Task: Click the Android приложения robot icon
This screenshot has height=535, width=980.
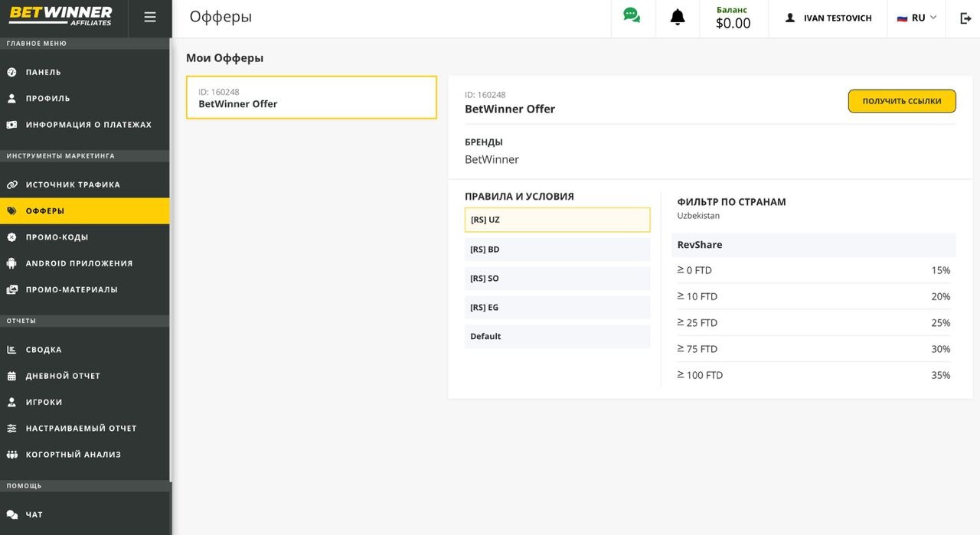Action: tap(11, 263)
